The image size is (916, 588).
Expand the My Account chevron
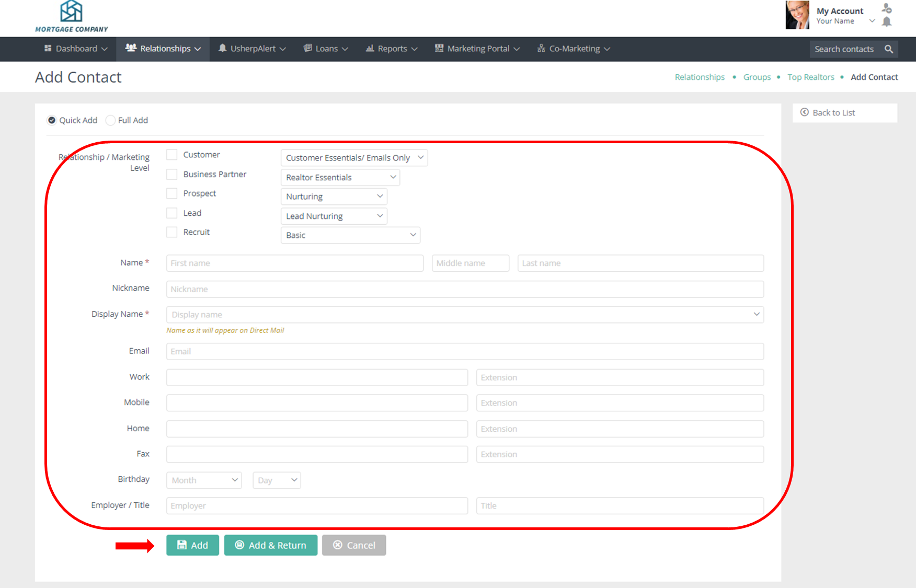872,21
